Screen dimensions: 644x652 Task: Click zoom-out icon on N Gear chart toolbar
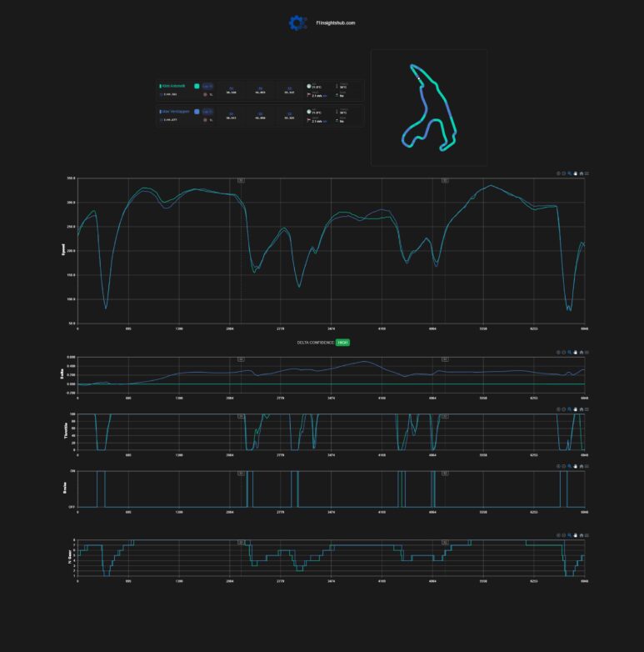[564, 535]
